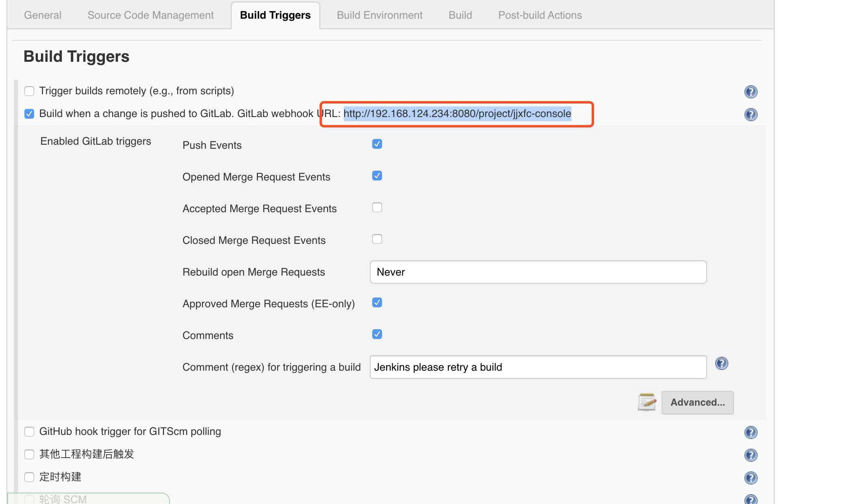Open help for GitHub hook trigger option

pyautogui.click(x=751, y=432)
